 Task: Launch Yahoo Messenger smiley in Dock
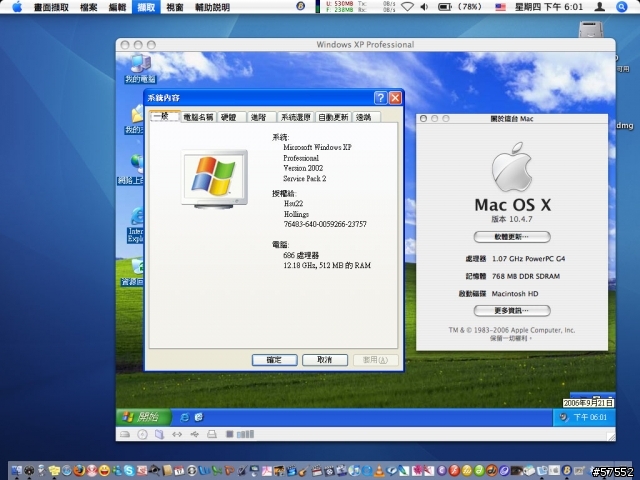click(104, 470)
